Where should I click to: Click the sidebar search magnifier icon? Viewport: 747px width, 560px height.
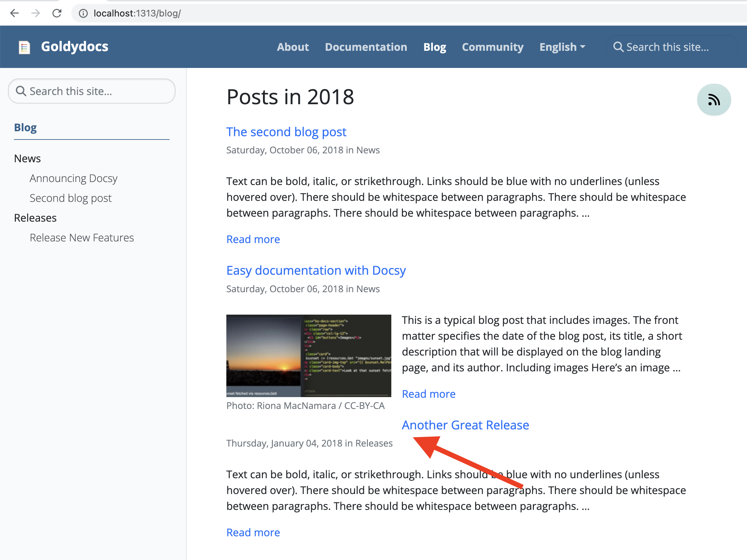(21, 91)
